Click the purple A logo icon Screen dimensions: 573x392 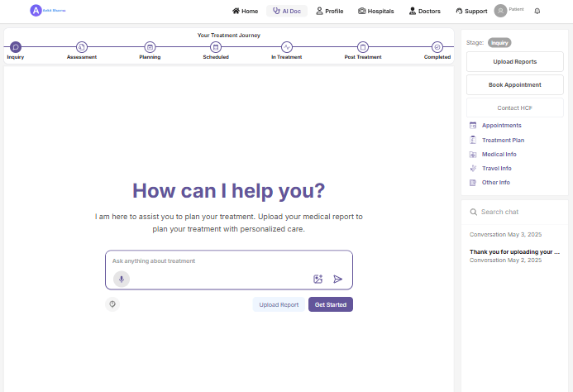(36, 11)
